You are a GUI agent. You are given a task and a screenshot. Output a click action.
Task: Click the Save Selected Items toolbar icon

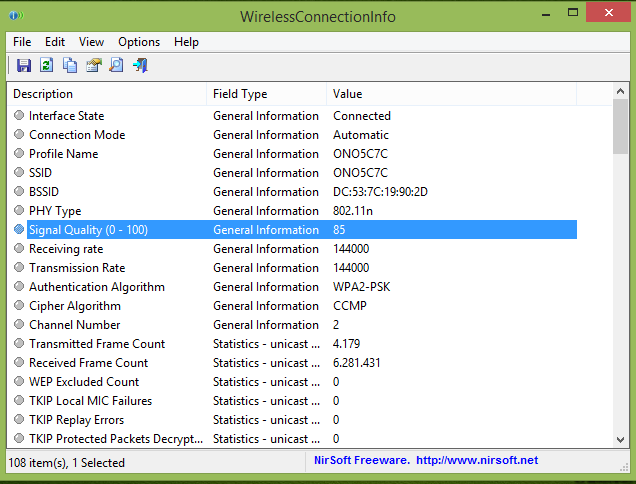(24, 66)
